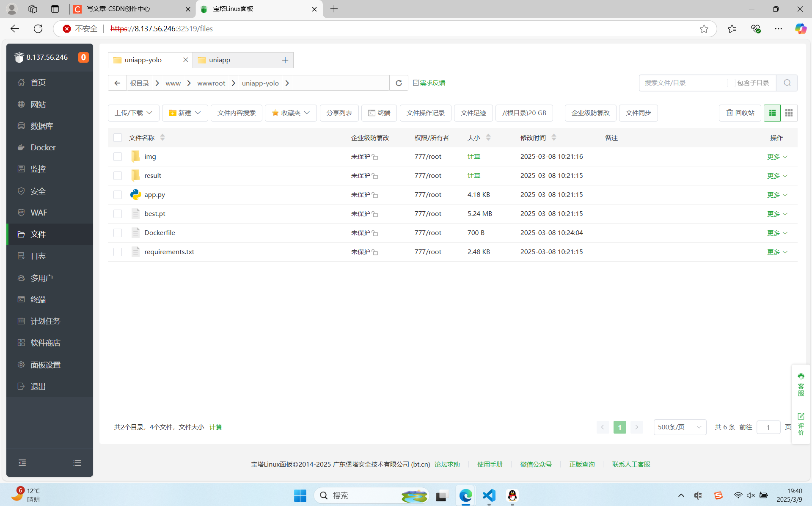812x506 pixels.
Task: Open the 500条/页 page size dropdown
Action: click(x=680, y=427)
